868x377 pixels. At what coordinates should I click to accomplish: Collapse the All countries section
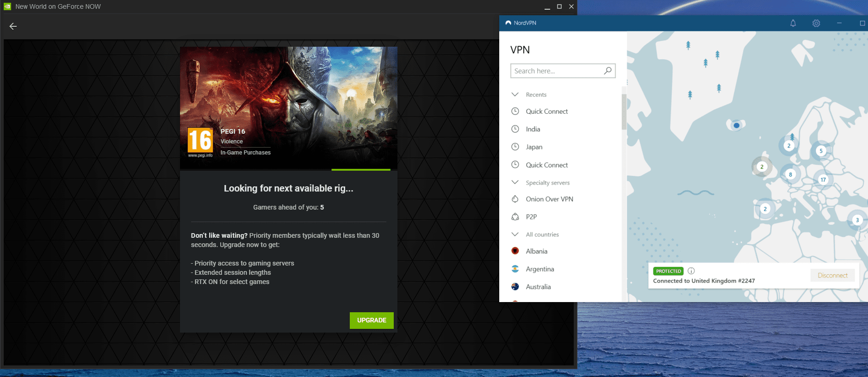[x=515, y=234]
